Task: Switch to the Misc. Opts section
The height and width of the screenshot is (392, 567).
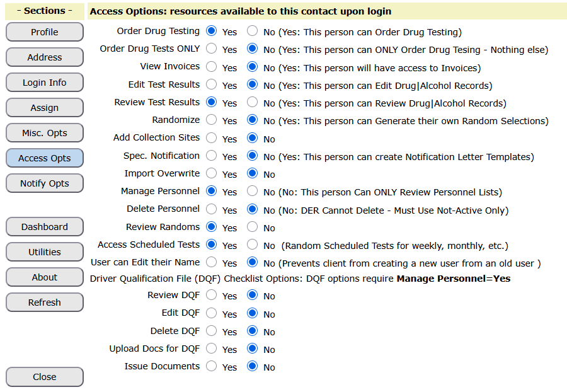Action: click(x=45, y=133)
